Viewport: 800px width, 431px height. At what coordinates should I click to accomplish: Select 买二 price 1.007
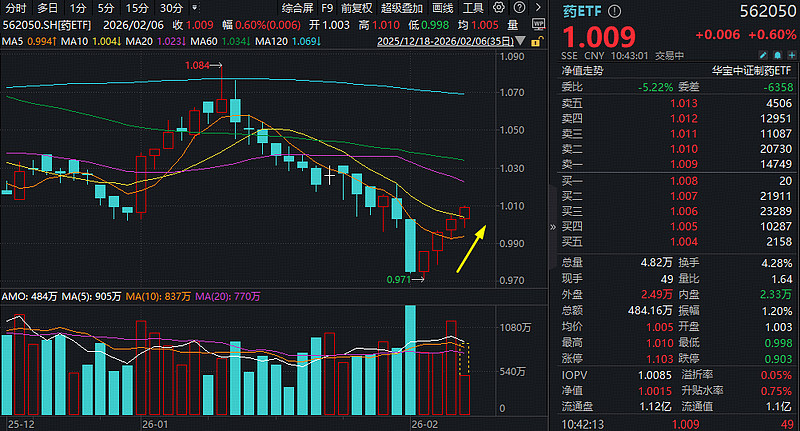pos(684,196)
